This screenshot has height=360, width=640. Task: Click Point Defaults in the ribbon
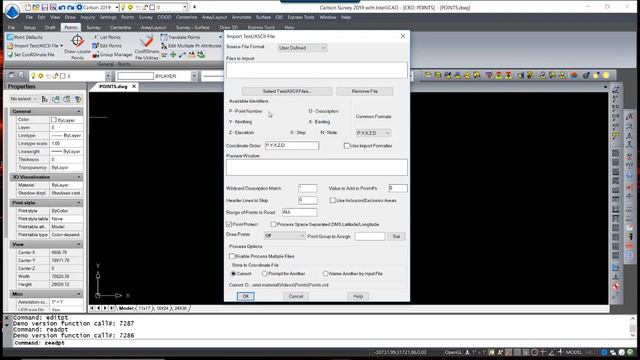(x=25, y=37)
